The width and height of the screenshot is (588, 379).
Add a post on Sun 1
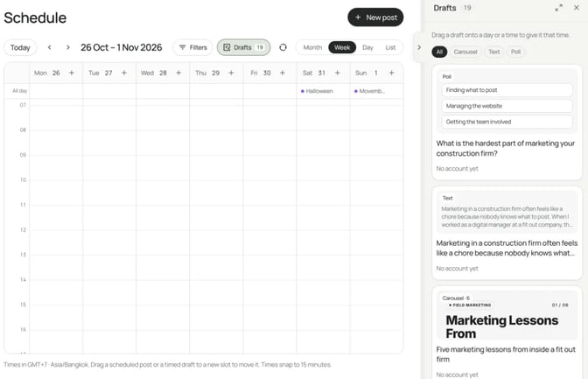(x=391, y=73)
